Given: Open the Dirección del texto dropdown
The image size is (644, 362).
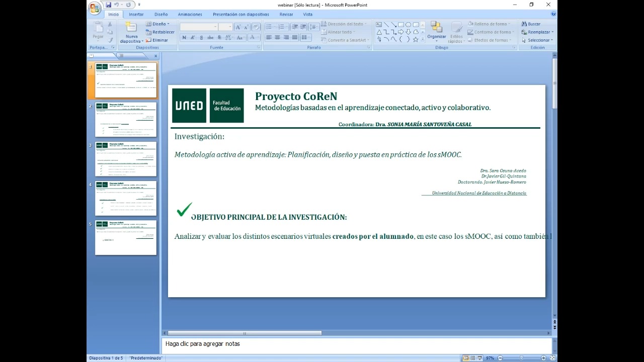Looking at the screenshot, I should [x=344, y=24].
